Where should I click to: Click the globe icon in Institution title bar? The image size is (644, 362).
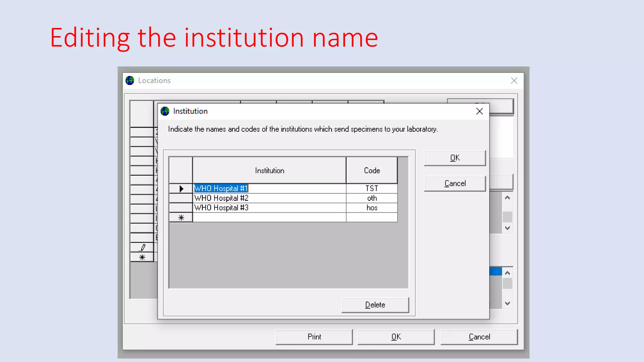point(165,111)
